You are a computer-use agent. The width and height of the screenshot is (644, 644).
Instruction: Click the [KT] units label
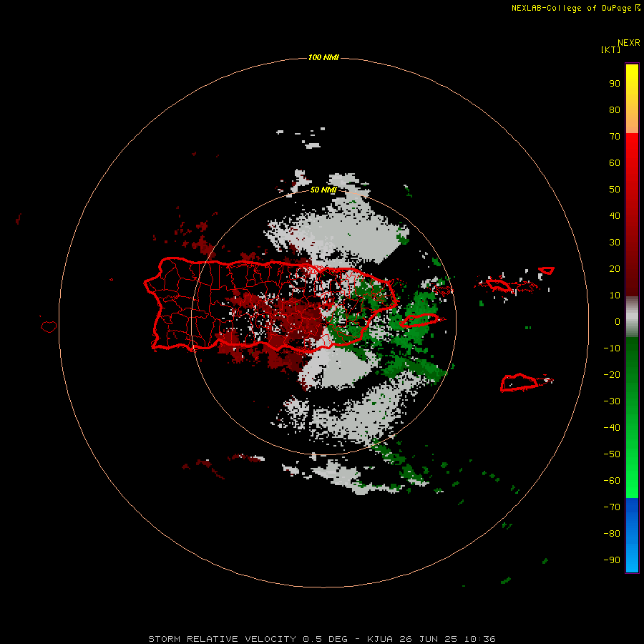pyautogui.click(x=610, y=49)
